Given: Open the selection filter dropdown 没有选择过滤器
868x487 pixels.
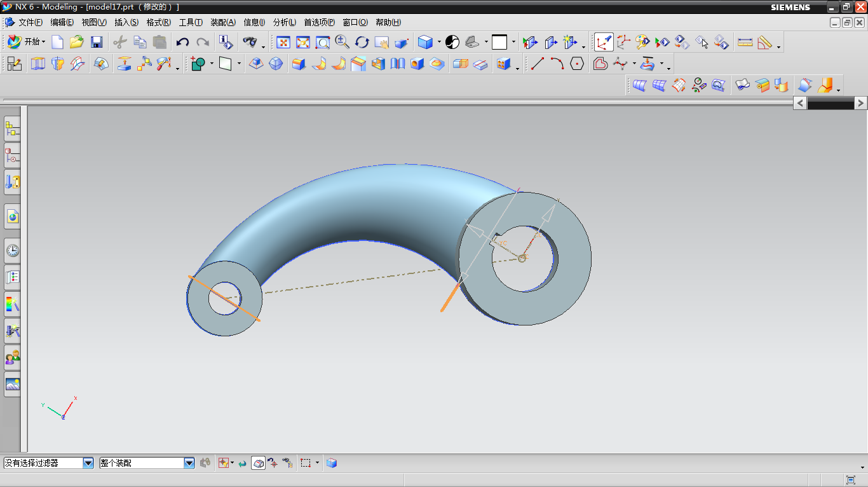Looking at the screenshot, I should (49, 463).
